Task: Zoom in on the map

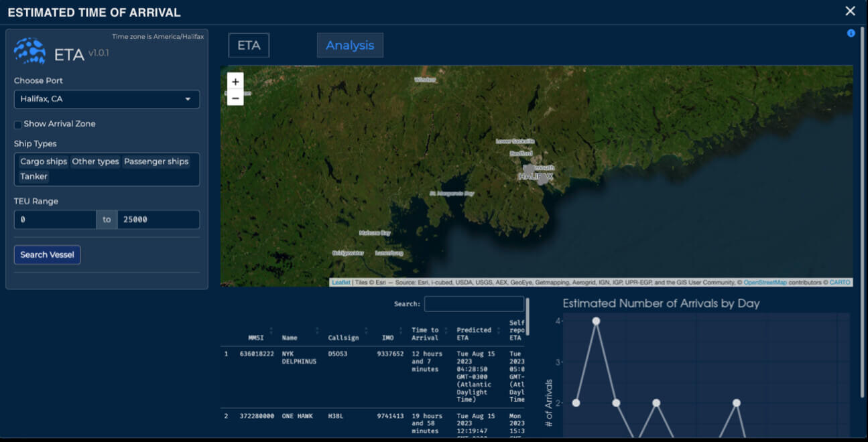Action: point(235,82)
